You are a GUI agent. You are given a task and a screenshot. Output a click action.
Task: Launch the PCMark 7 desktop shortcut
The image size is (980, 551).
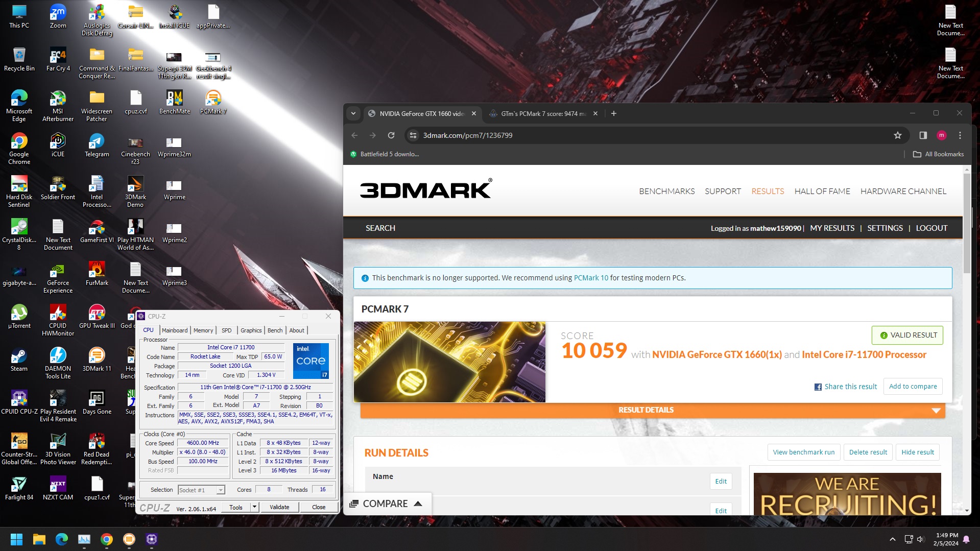pyautogui.click(x=213, y=102)
